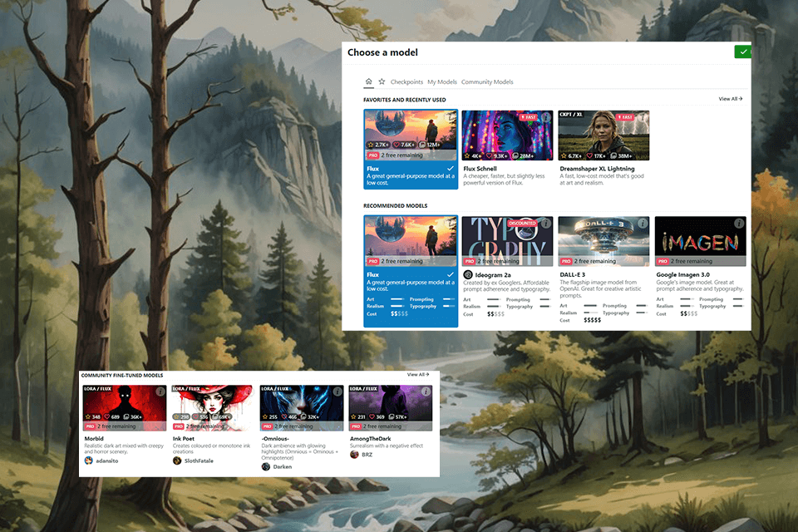This screenshot has width=798, height=532.
Task: Select the Morbid model thumbnail
Action: tap(125, 408)
